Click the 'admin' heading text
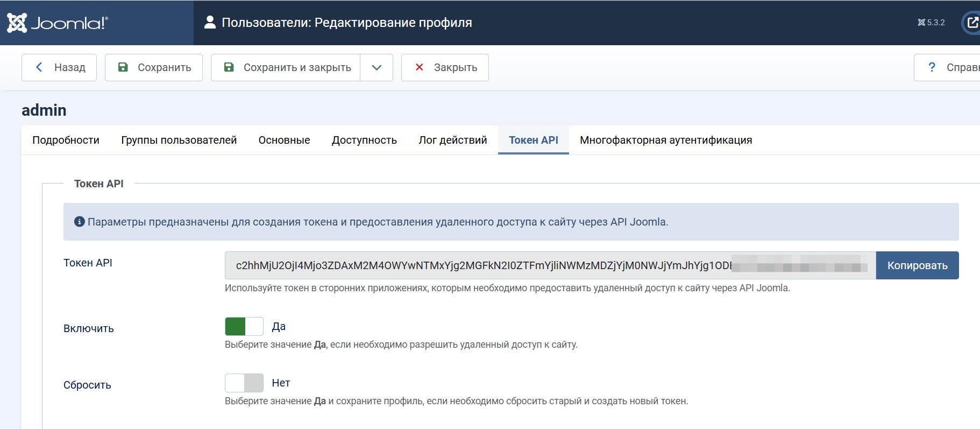Screen dimensions: 980x429 pyautogui.click(x=44, y=110)
